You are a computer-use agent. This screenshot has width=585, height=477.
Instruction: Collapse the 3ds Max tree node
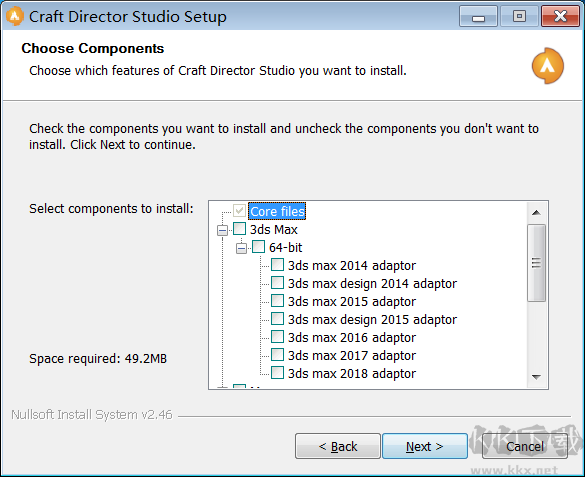pos(222,230)
